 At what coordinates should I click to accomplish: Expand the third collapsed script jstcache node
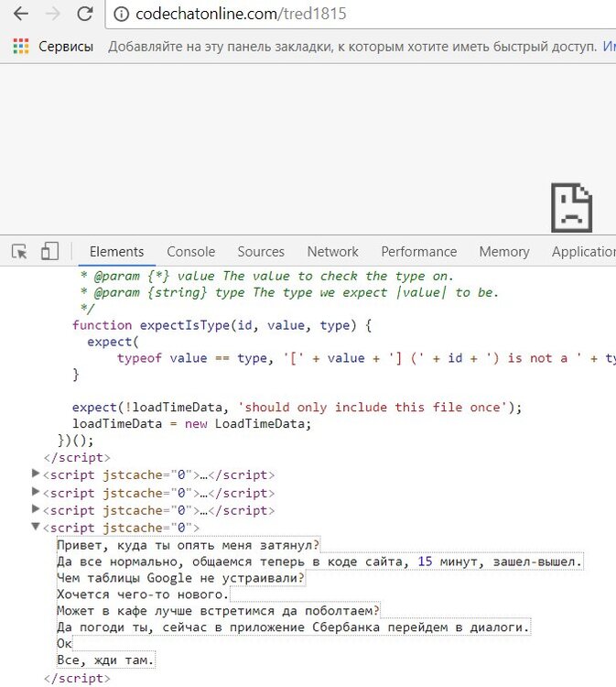[x=36, y=508]
